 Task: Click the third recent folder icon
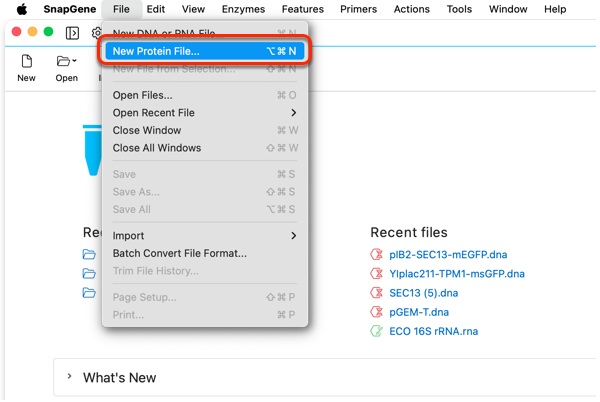[x=89, y=293]
